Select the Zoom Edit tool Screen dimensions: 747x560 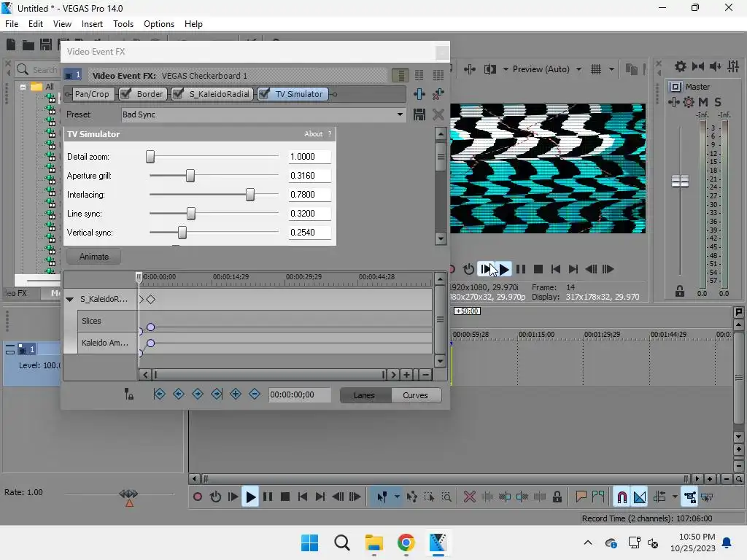pos(446,497)
